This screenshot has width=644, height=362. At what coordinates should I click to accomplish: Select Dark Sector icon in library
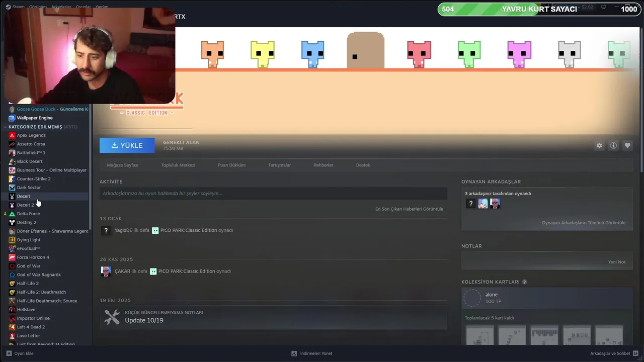pyautogui.click(x=12, y=188)
